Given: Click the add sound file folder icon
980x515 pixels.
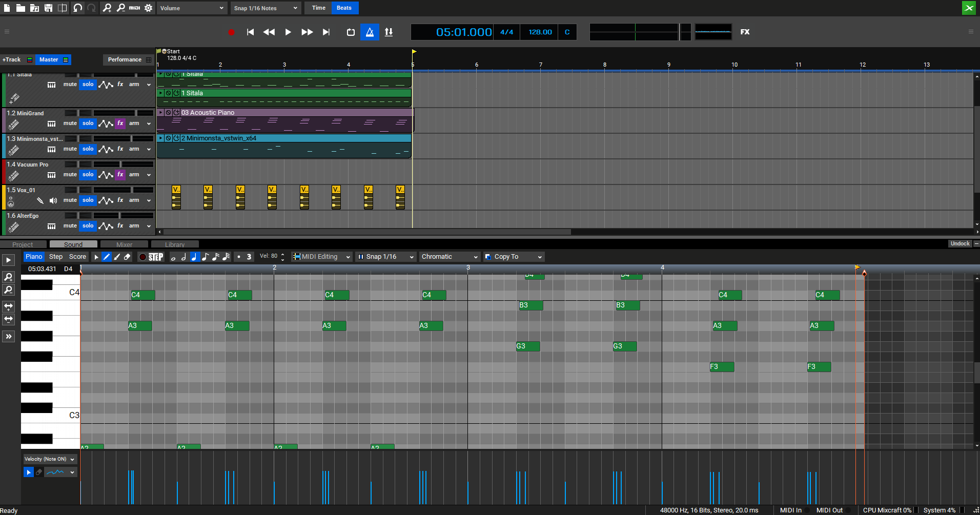Looking at the screenshot, I should tap(34, 8).
